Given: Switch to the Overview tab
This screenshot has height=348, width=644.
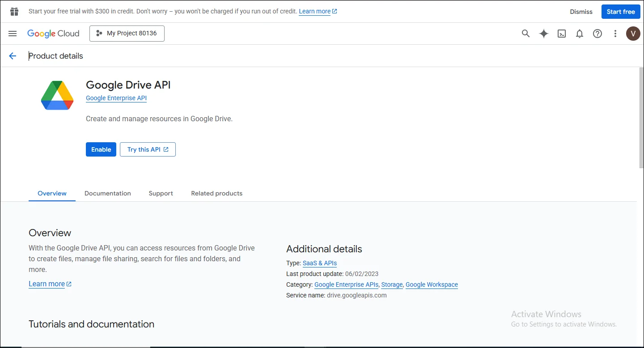Looking at the screenshot, I should click(x=52, y=193).
